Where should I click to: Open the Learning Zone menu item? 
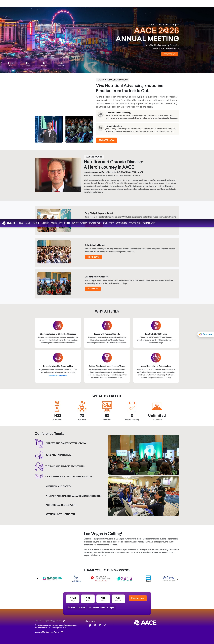click(x=95, y=223)
